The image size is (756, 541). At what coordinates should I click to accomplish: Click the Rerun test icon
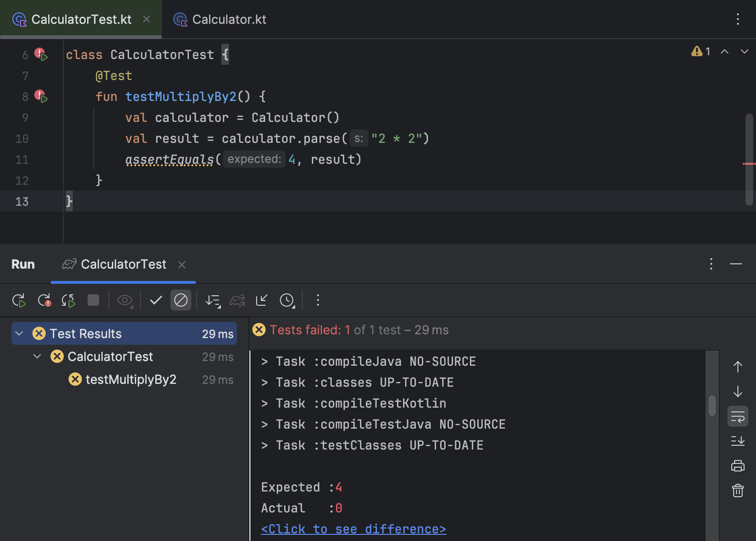pos(19,301)
